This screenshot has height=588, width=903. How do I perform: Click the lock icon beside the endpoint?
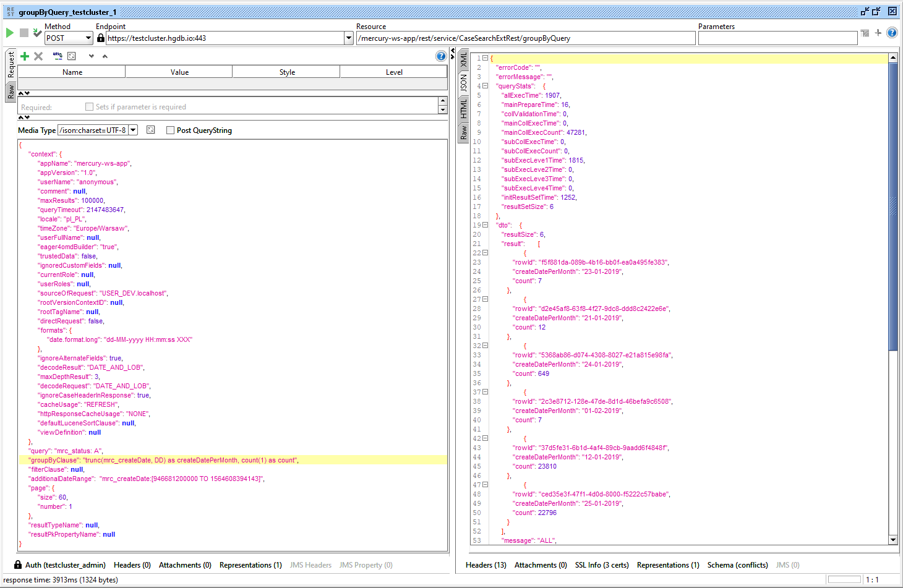point(101,38)
